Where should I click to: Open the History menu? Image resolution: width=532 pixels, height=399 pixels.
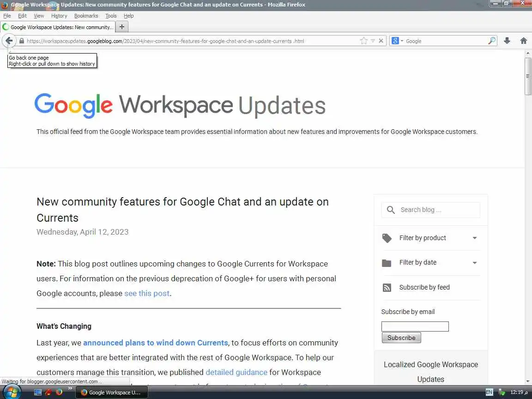(59, 16)
